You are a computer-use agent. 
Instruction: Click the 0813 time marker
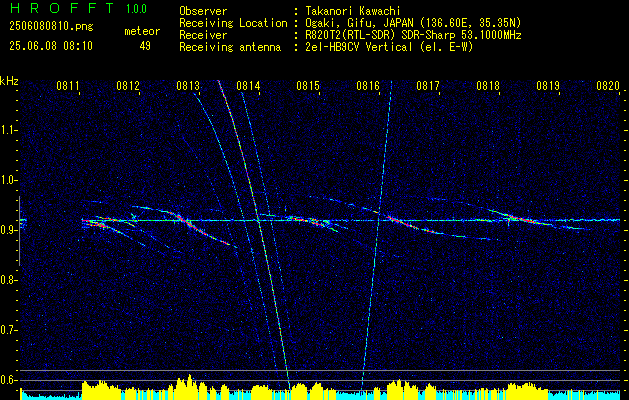click(188, 85)
